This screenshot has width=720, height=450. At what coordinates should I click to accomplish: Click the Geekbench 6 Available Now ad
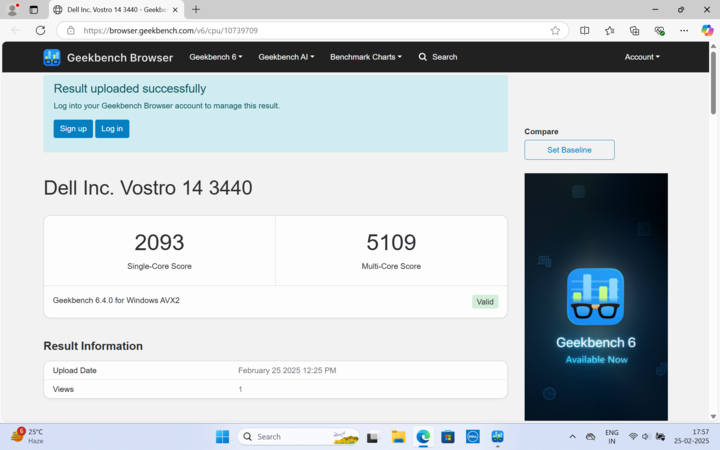click(596, 297)
